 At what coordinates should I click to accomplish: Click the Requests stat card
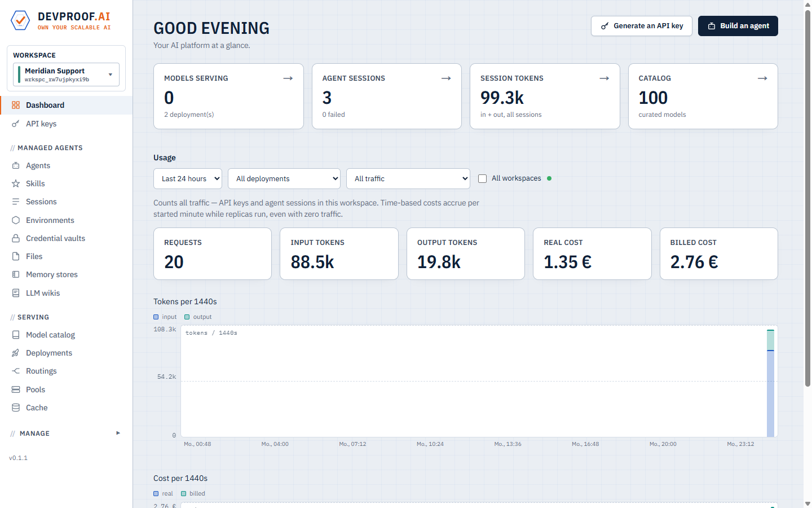tap(213, 253)
